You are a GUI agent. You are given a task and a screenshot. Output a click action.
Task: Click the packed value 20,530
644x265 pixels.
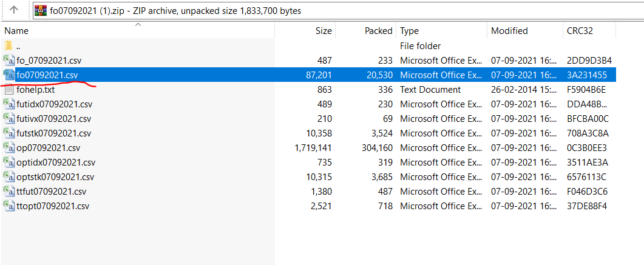point(380,75)
